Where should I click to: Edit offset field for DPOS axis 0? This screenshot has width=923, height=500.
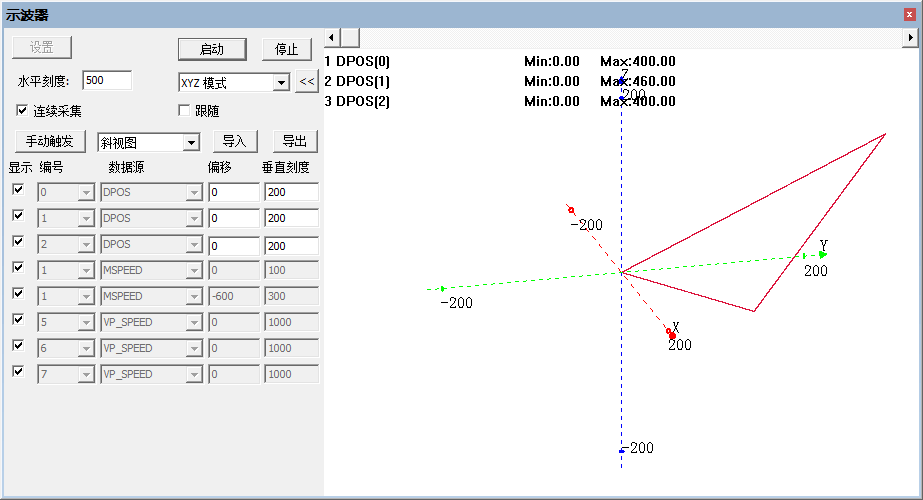coord(234,192)
